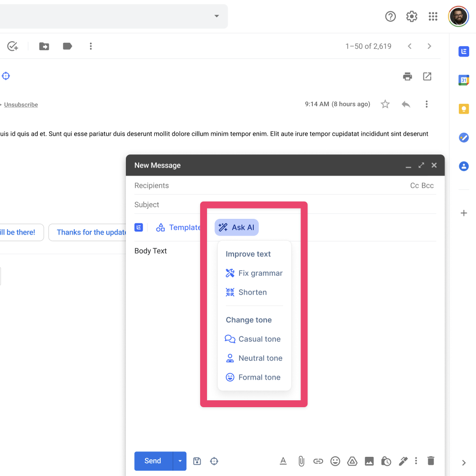
Task: Print the open email
Action: pos(407,76)
